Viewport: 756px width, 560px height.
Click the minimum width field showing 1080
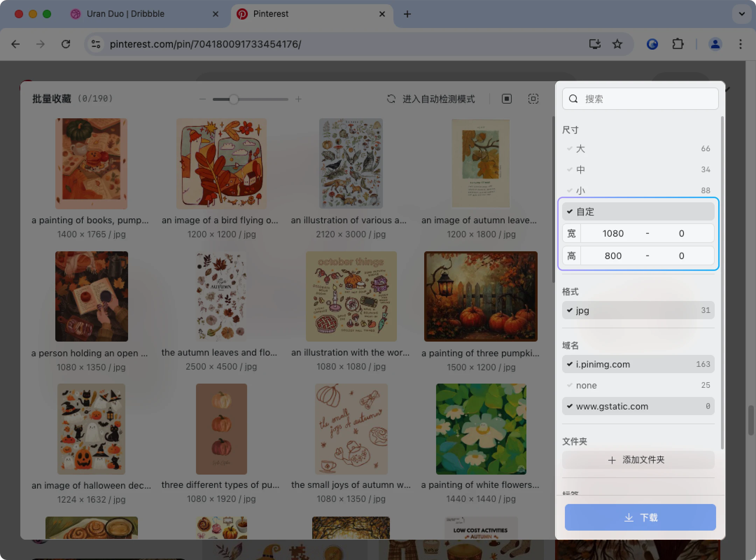[613, 233]
